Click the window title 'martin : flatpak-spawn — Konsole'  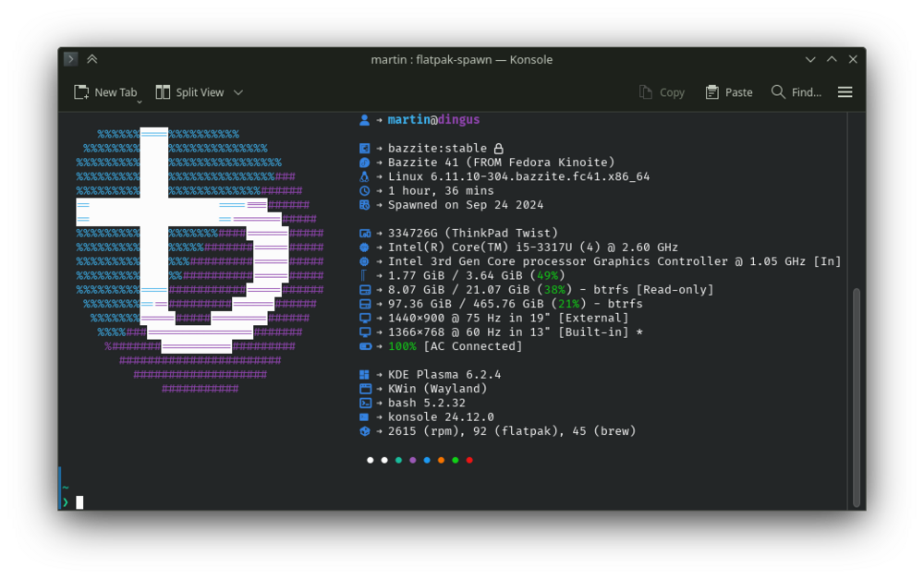click(461, 59)
